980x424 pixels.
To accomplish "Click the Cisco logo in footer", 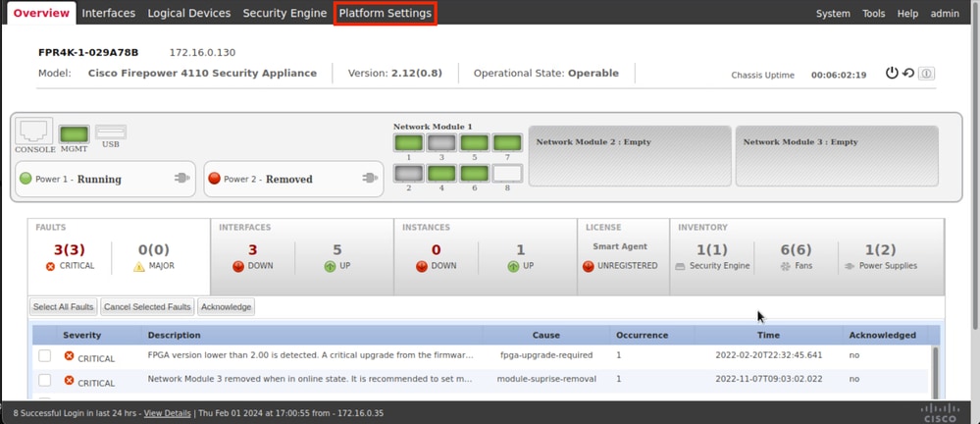I will 940,413.
